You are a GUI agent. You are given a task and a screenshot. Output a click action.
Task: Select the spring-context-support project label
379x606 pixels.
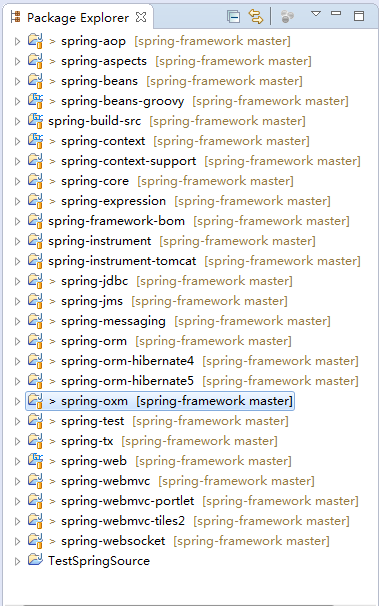129,162
